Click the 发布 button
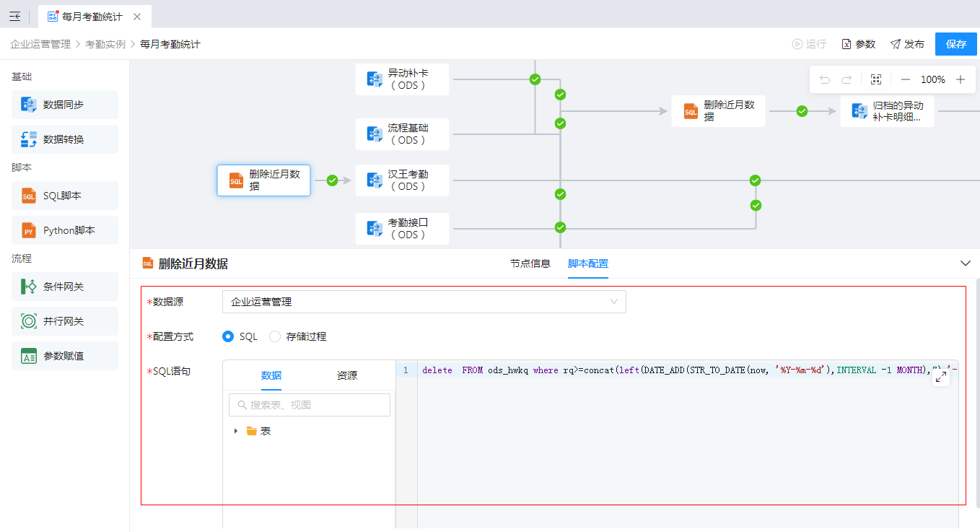Image resolution: width=980 pixels, height=532 pixels. (x=907, y=44)
